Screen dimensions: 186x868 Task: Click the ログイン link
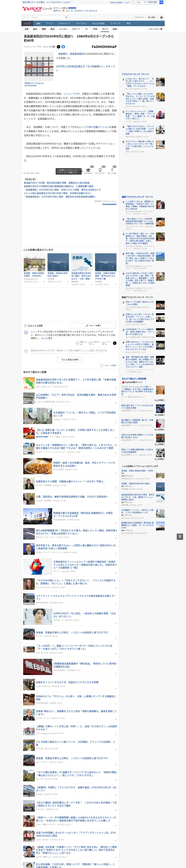point(57,11)
